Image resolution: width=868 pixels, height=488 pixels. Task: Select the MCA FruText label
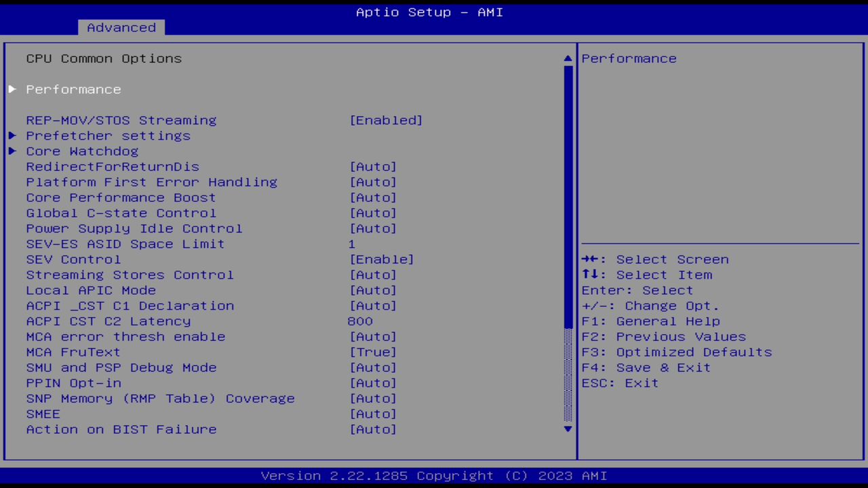coord(73,352)
